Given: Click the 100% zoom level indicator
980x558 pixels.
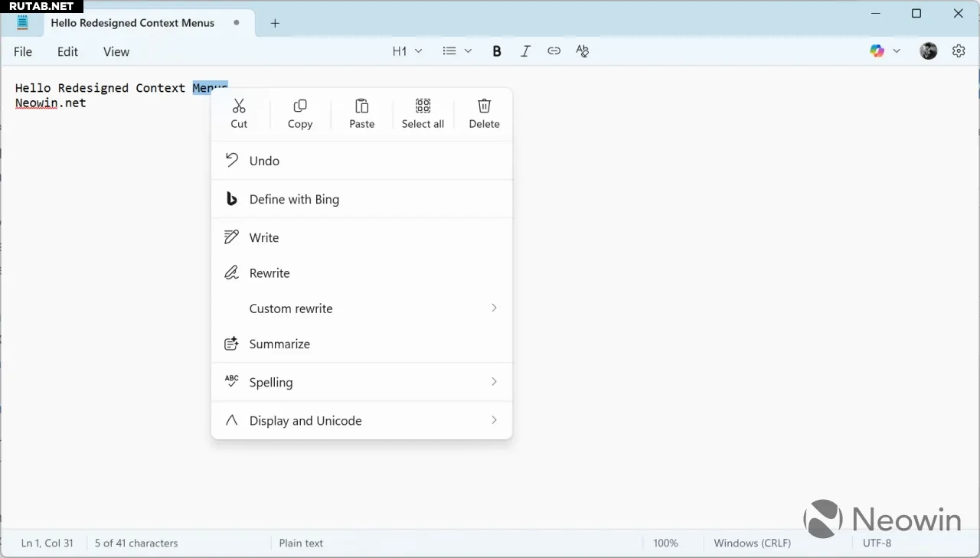Looking at the screenshot, I should 665,543.
